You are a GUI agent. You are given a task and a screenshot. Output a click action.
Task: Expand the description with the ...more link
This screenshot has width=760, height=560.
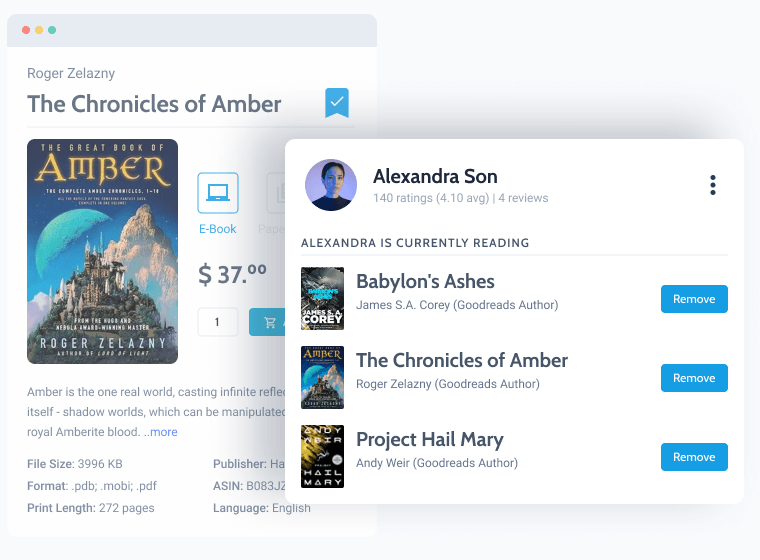coord(161,432)
